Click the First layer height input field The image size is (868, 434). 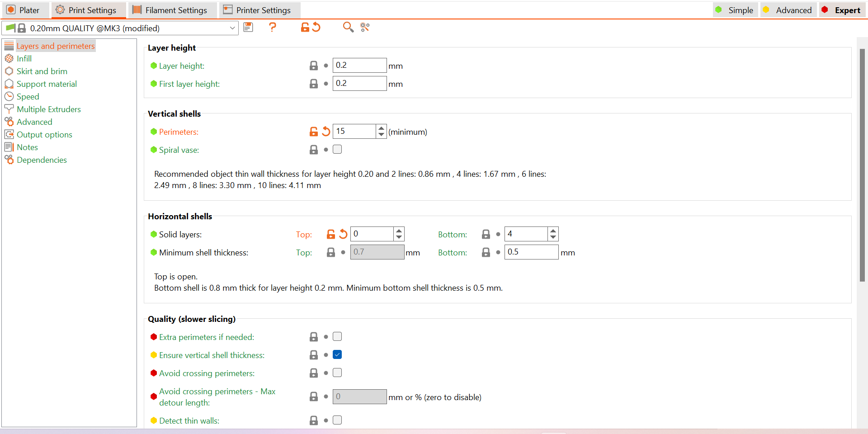point(359,84)
